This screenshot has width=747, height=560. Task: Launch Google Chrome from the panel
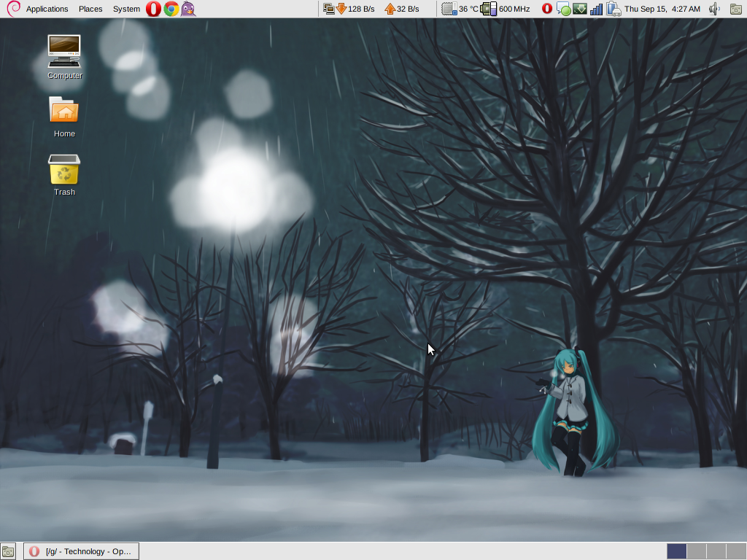pyautogui.click(x=171, y=9)
